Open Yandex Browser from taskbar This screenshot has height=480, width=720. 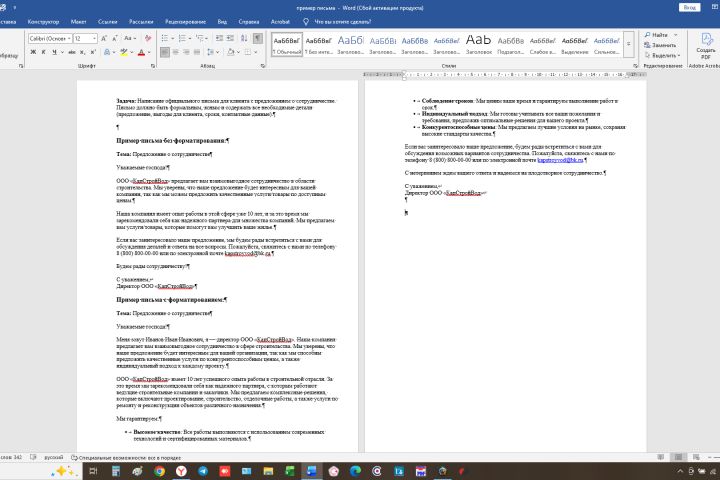coord(181,471)
